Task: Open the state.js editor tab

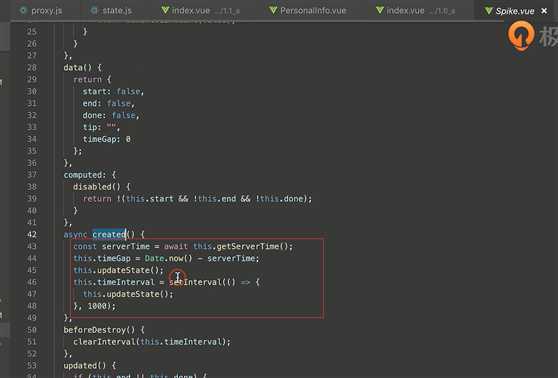Action: [111, 11]
